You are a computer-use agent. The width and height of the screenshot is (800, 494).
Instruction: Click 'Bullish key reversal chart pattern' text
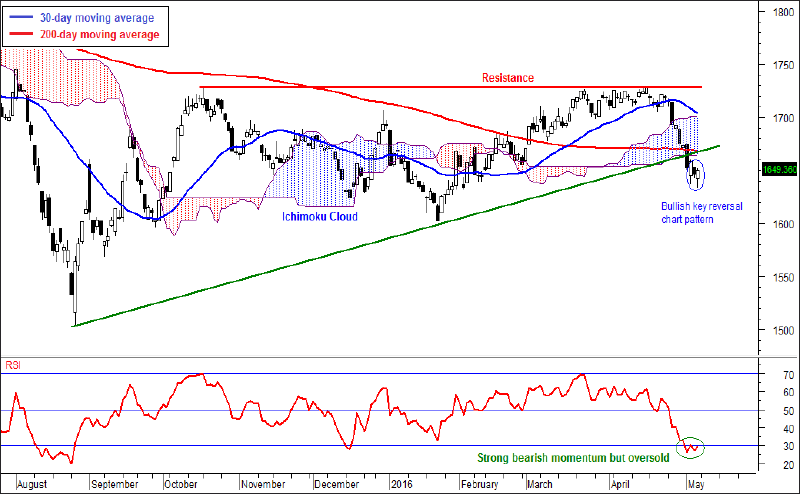(x=702, y=213)
